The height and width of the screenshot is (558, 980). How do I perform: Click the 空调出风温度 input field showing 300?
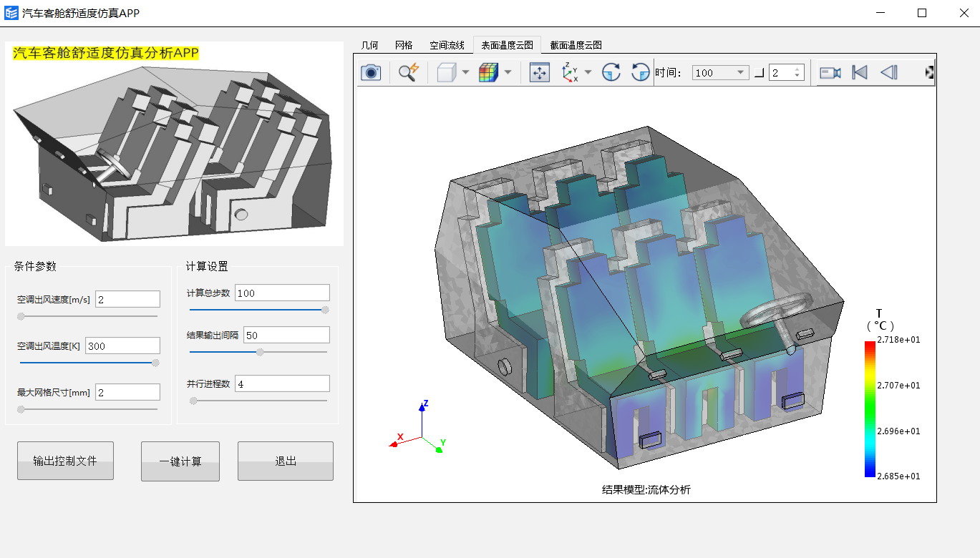122,346
